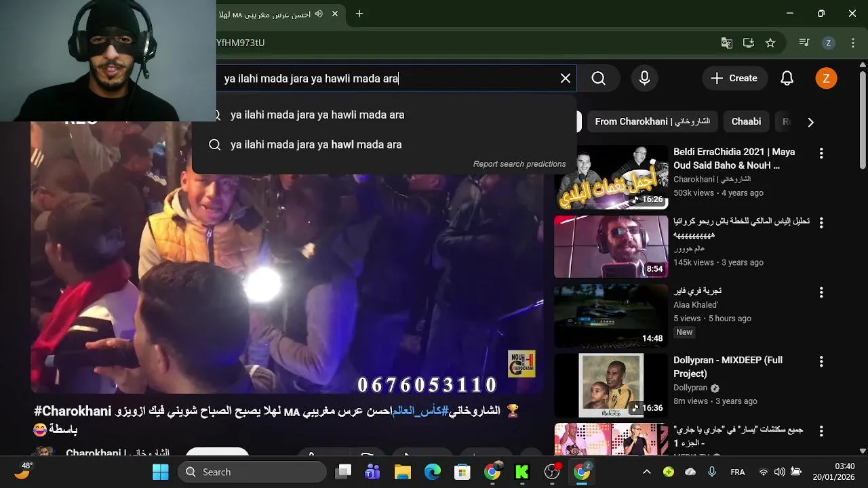
Task: Click the YouTube search magnifier button
Action: point(599,79)
